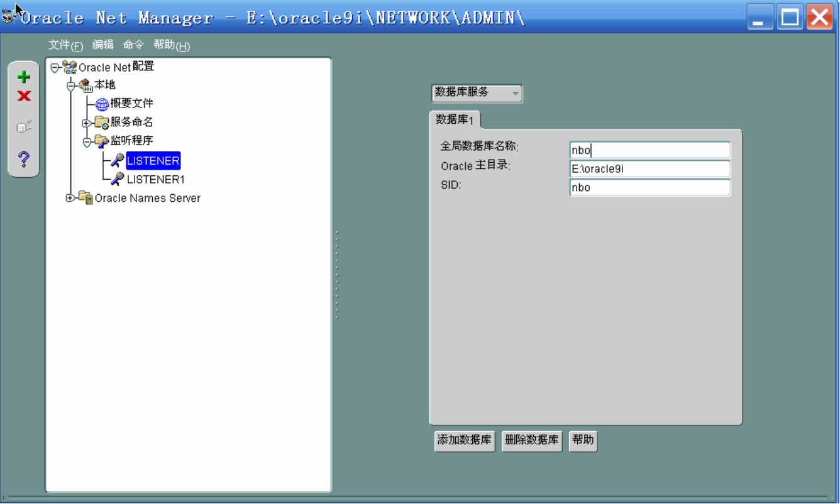Click the 全局数据库名称 input field

650,150
